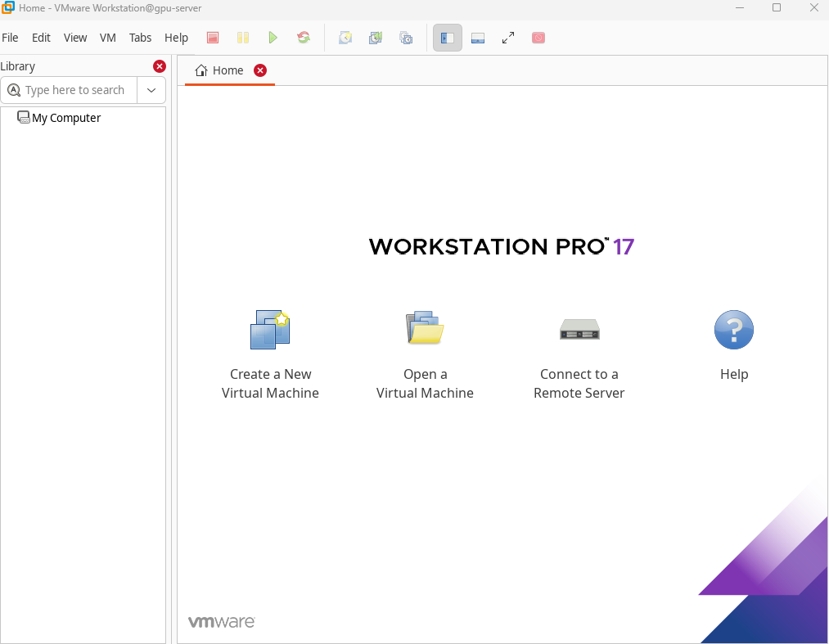Screen dimensions: 829x644
Task: Click the Connect to a Remote Server icon
Action: (579, 329)
